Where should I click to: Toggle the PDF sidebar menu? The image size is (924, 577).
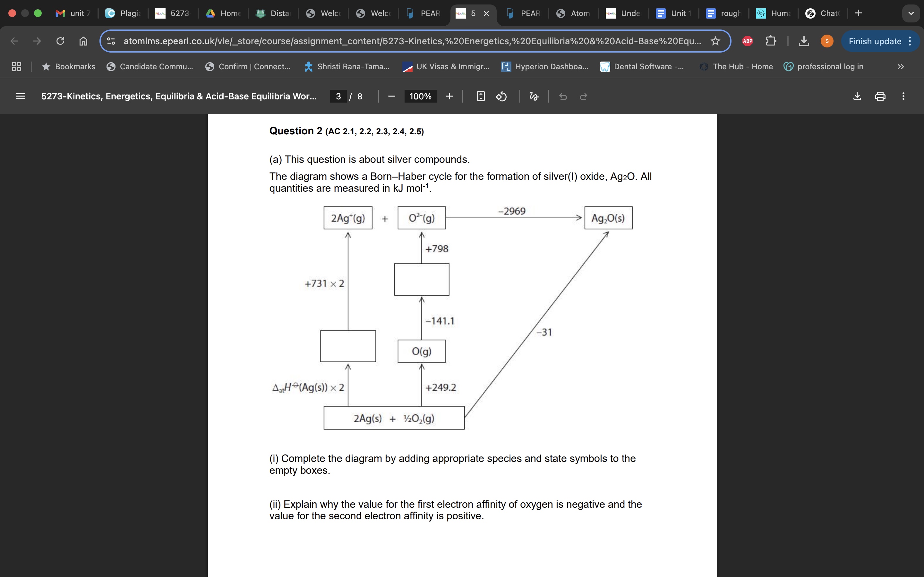(x=21, y=96)
